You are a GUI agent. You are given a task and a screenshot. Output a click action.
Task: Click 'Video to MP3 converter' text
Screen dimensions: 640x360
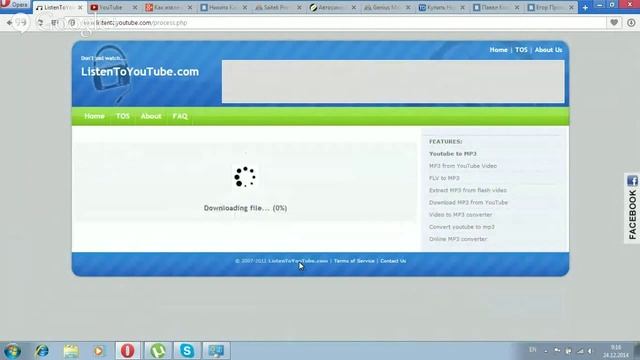(x=460, y=215)
